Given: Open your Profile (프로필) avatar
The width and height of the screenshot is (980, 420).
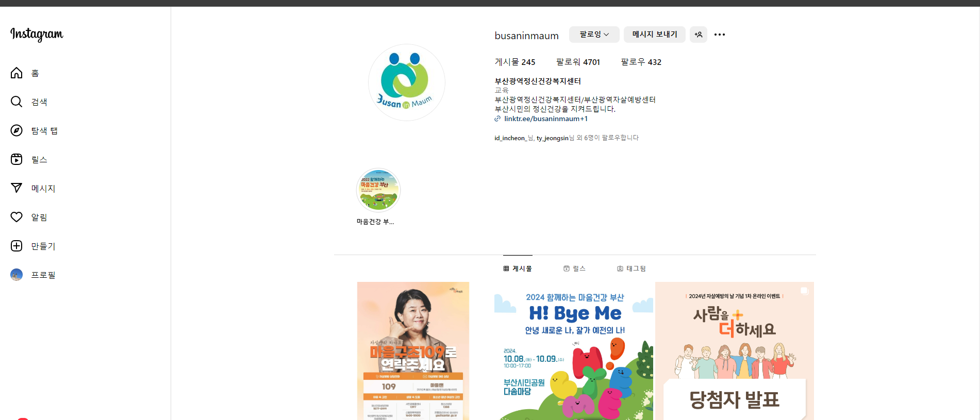Looking at the screenshot, I should point(16,275).
